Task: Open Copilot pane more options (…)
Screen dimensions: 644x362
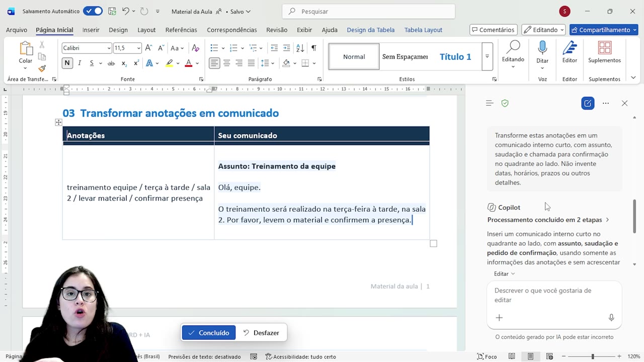Action: [606, 103]
